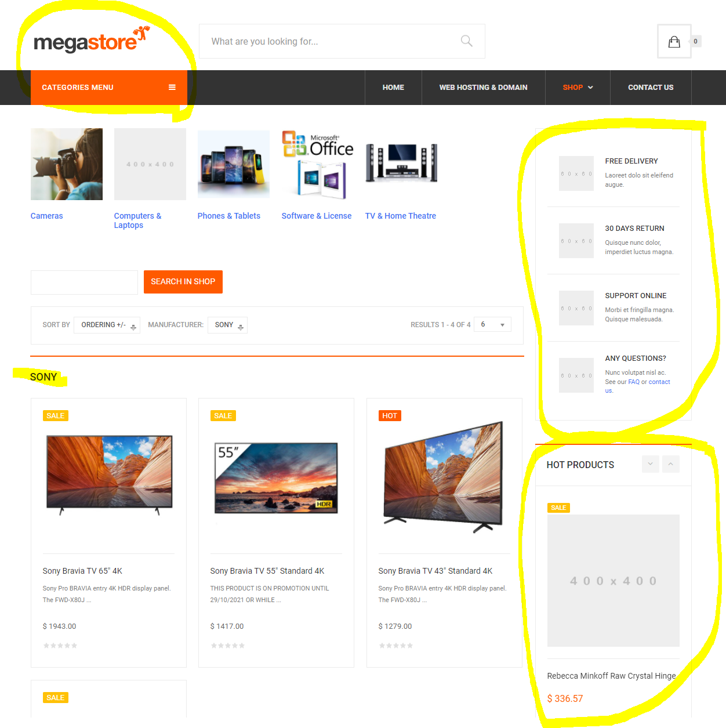Open the results per page dropdown

coord(492,324)
